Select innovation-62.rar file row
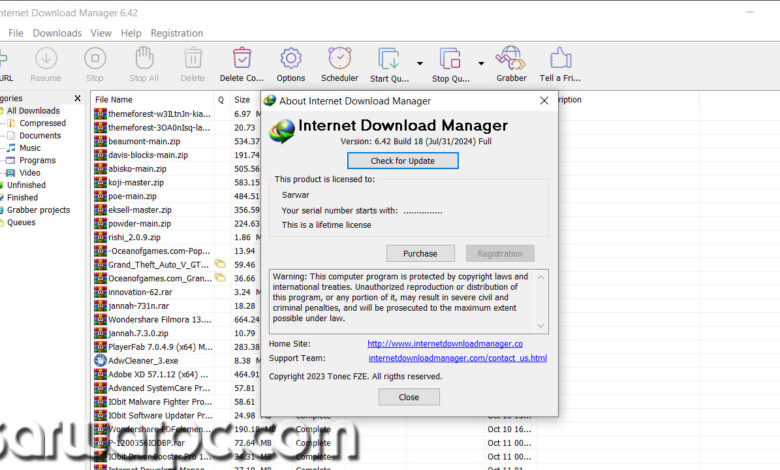Viewport: 780px width, 470px height. tap(140, 292)
